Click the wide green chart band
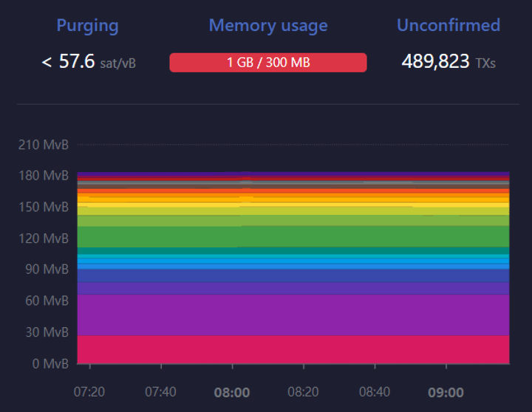Image resolution: width=532 pixels, height=412 pixels. [293, 237]
